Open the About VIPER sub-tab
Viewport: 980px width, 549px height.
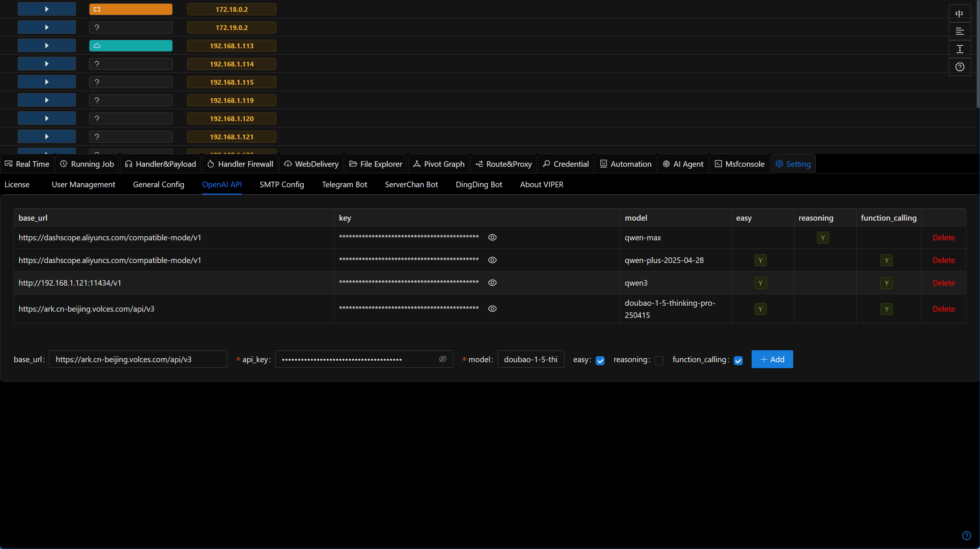click(x=542, y=185)
